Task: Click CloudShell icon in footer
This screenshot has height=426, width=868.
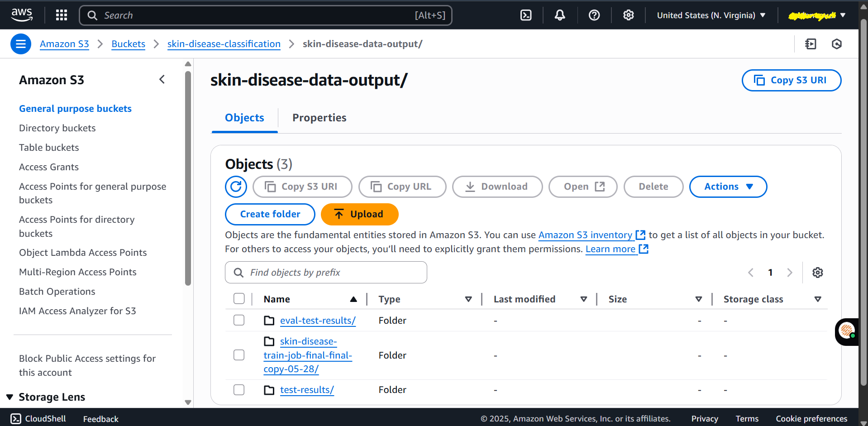Action: [16, 419]
